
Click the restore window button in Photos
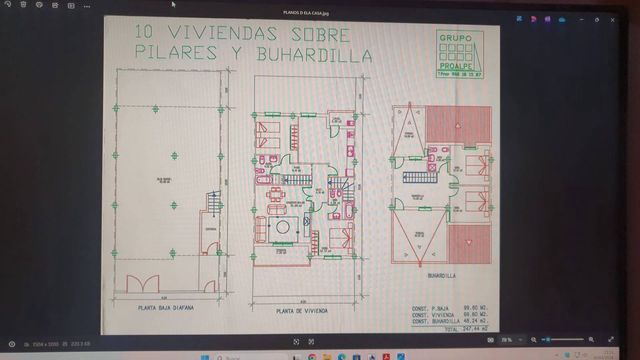597,20
